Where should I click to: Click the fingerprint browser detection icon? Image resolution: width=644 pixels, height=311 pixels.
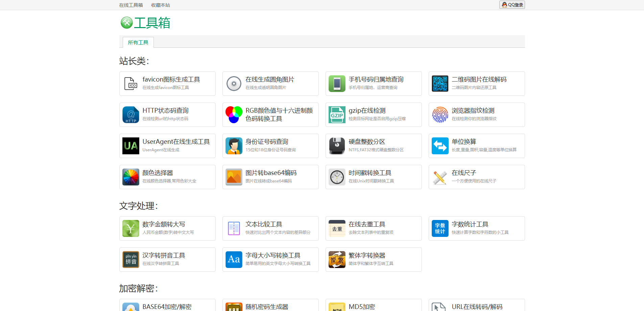tap(440, 115)
